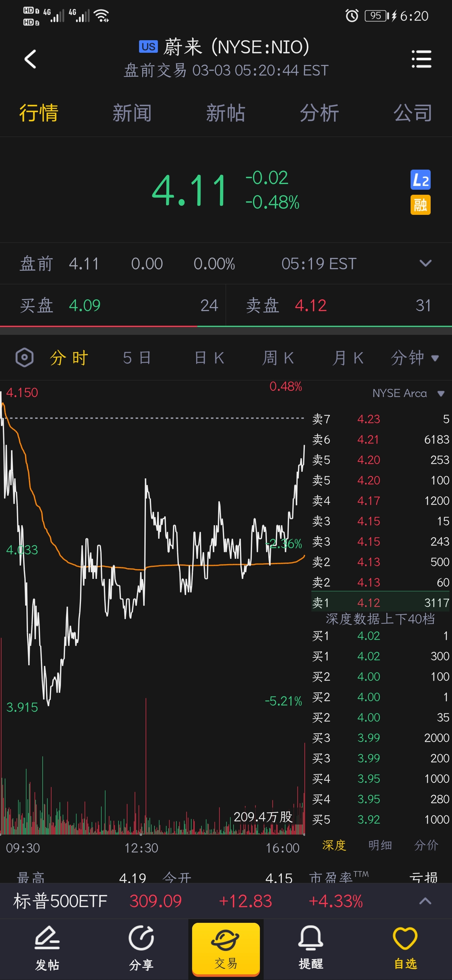Select the 5日 chart period
Viewport: 452px width, 980px height.
click(137, 358)
